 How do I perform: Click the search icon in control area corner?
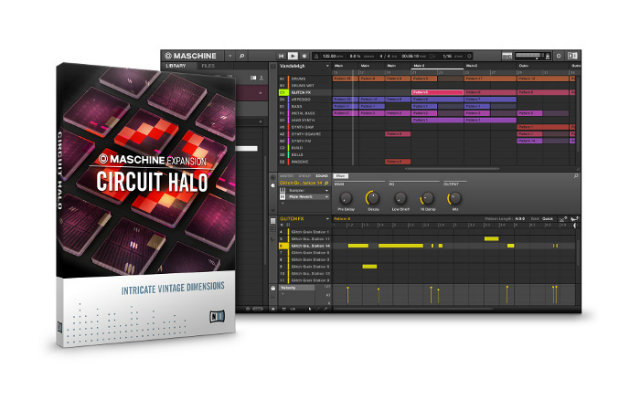pos(576,176)
